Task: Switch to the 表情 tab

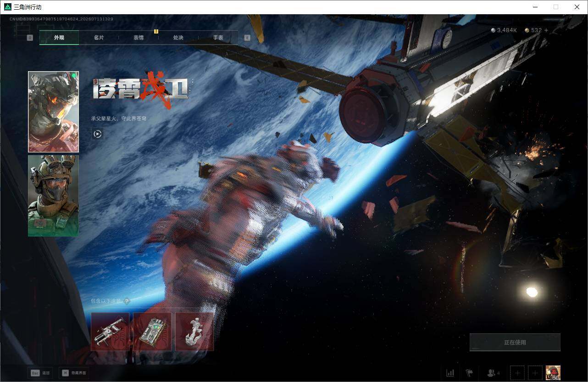Action: click(x=139, y=38)
